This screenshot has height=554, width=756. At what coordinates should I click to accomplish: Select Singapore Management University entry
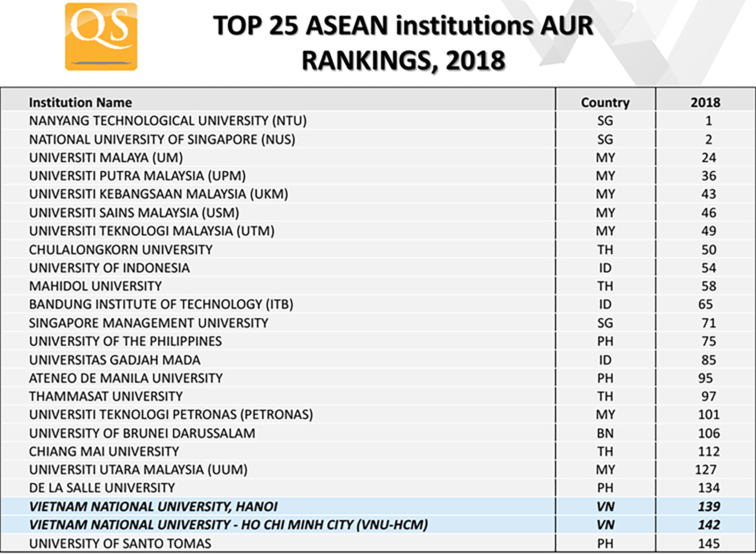(x=148, y=323)
